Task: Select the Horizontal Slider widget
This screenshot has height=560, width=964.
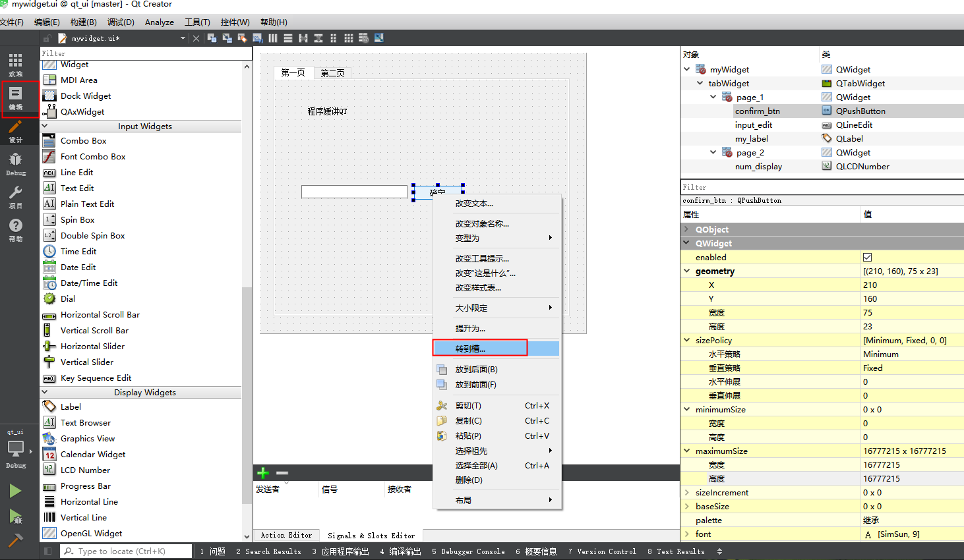Action: [92, 346]
